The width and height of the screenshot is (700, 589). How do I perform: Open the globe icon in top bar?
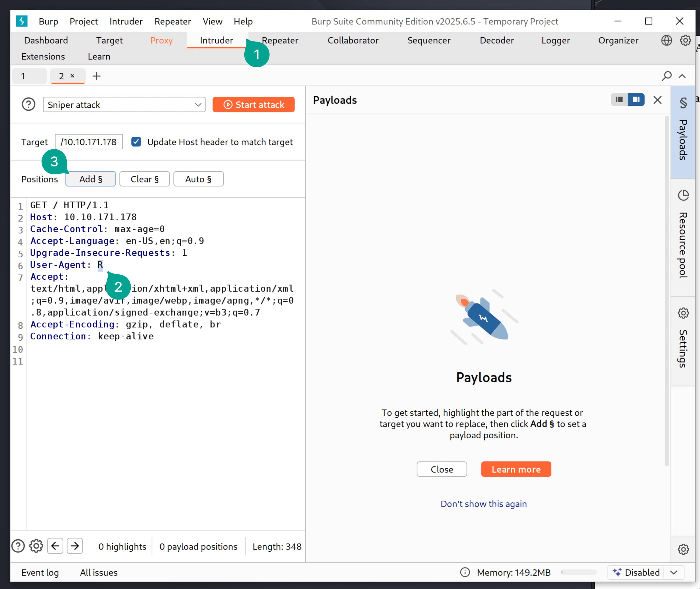(x=666, y=40)
